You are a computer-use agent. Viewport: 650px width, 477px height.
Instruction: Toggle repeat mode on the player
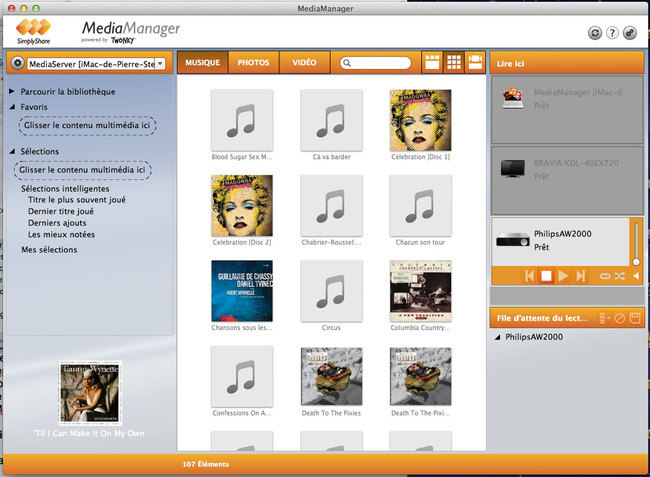[x=605, y=276]
